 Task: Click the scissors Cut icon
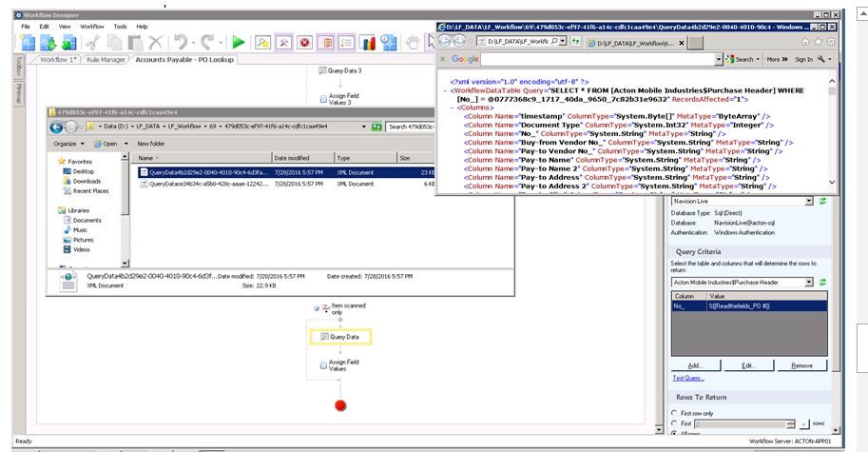tap(93, 43)
